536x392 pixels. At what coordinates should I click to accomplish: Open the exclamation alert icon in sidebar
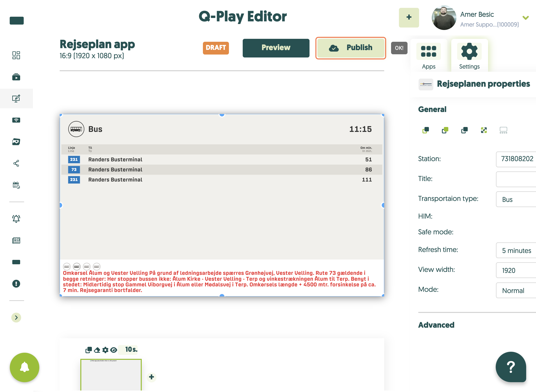[16, 284]
